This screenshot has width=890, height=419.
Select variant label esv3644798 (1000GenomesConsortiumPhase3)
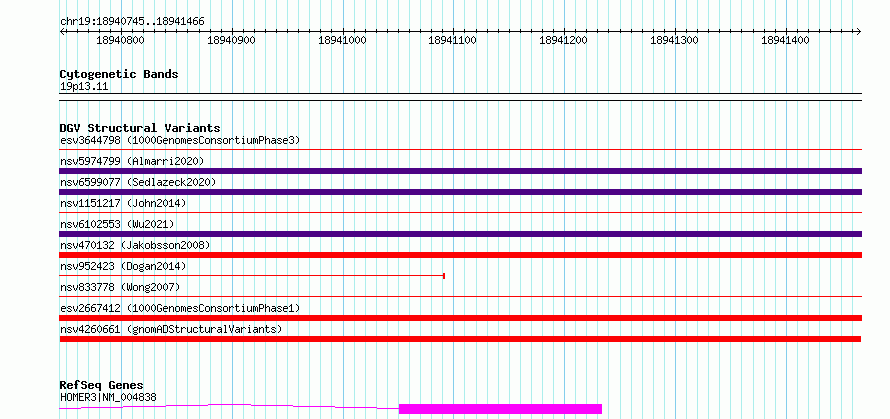click(x=180, y=140)
